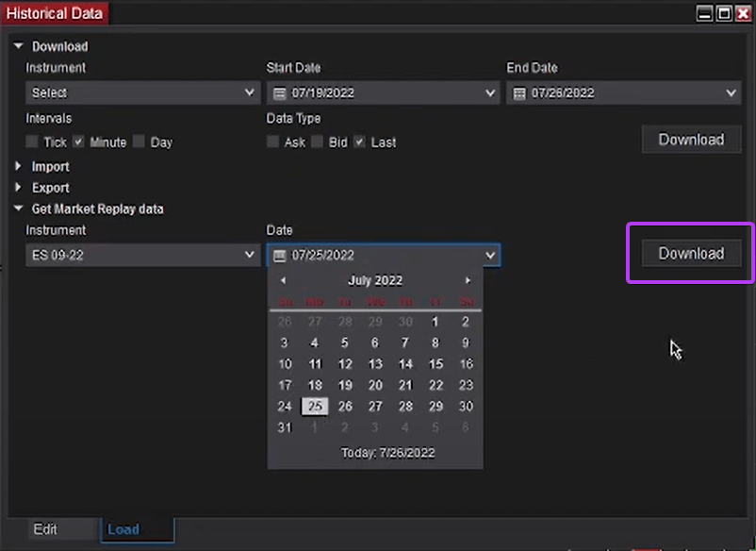Click the End Date calendar icon
756x551 pixels.
pos(519,93)
